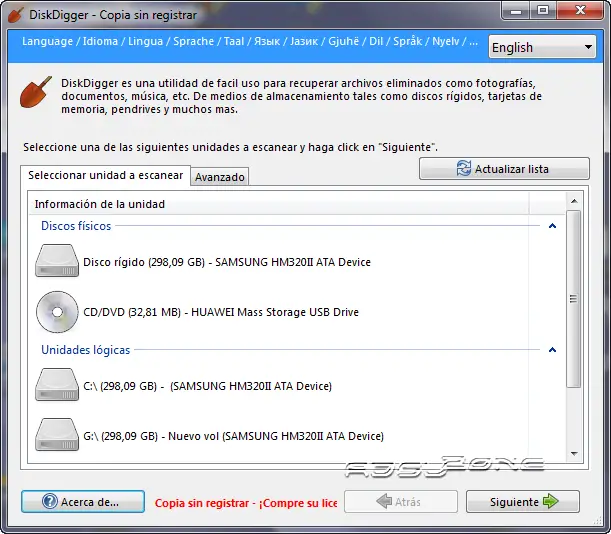The height and width of the screenshot is (534, 611).
Task: Click the refresh arrows icon on Actualizar lista
Action: 464,168
